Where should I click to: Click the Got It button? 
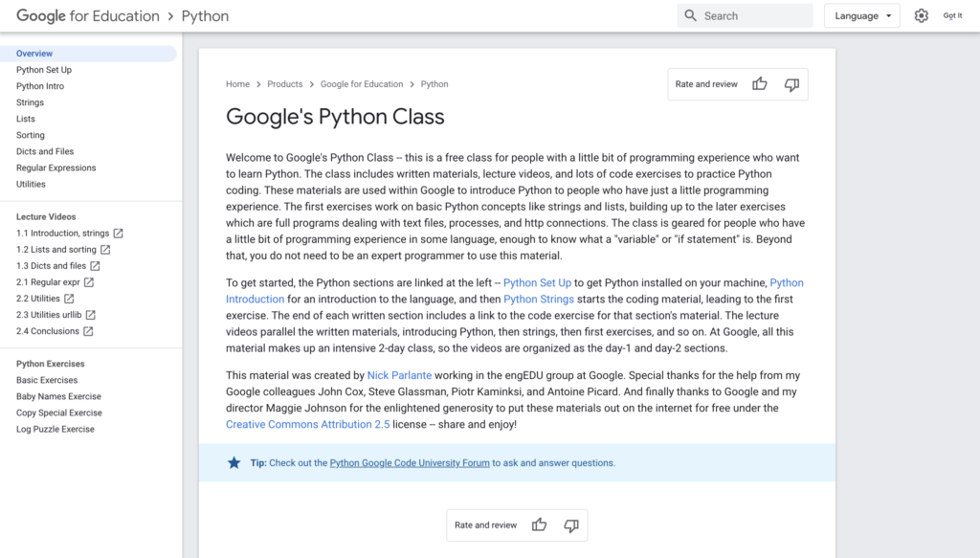pos(952,15)
